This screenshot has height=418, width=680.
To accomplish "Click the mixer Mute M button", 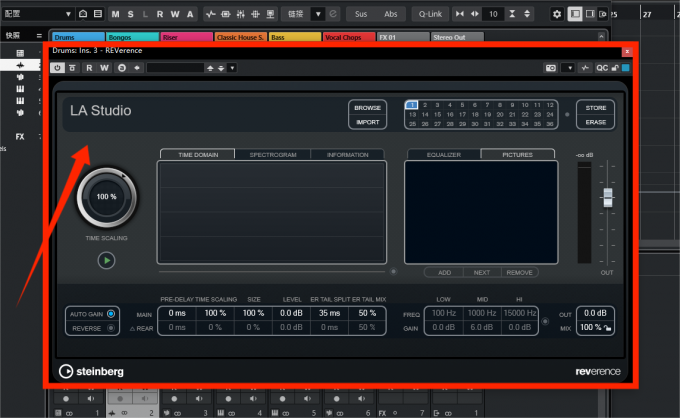I will 115,14.
